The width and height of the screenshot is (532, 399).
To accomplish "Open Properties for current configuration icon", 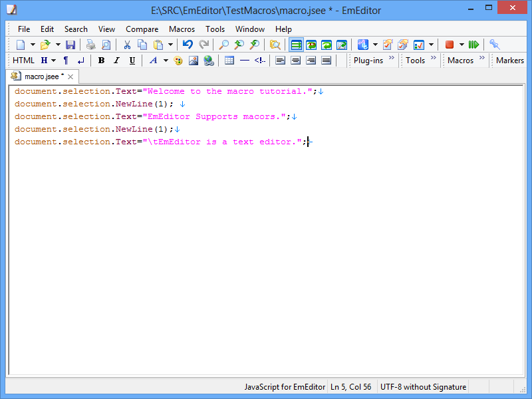I will click(388, 45).
